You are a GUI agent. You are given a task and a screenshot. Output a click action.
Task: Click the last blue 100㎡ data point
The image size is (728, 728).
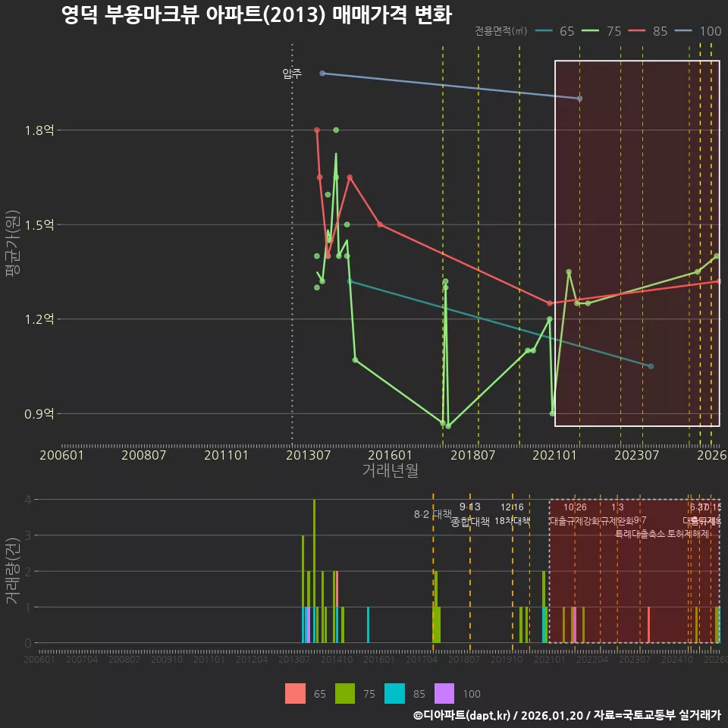coord(579,99)
